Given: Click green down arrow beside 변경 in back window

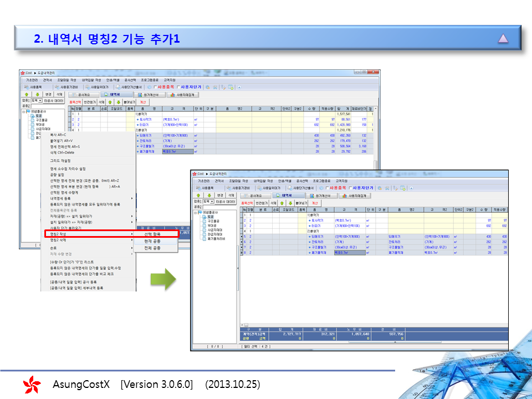Looking at the screenshot, I should 37,94.
